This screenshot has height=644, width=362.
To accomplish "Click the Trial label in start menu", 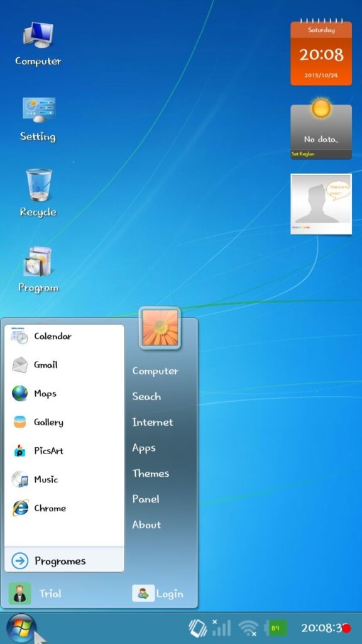I will click(50, 594).
